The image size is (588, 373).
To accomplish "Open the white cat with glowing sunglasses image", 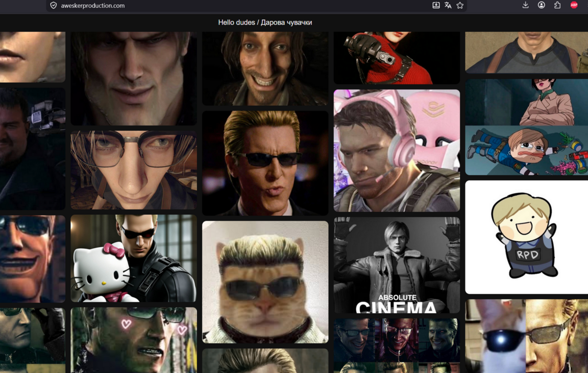I will coord(526,336).
